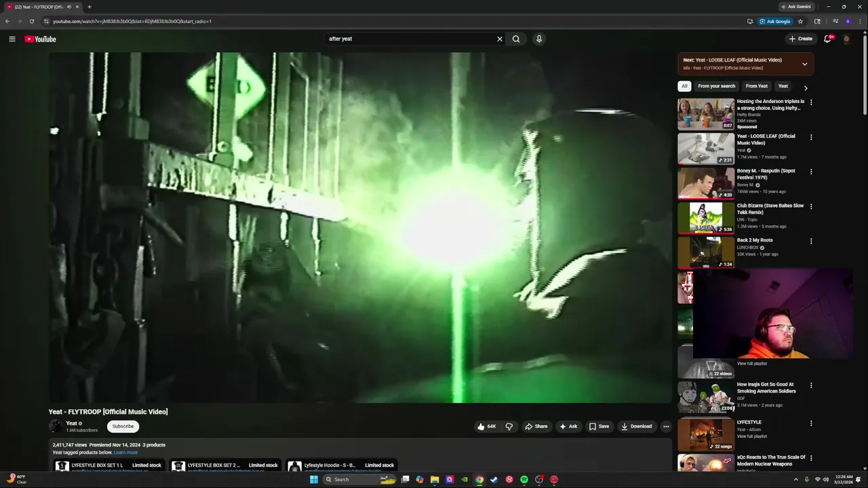The height and width of the screenshot is (488, 868).
Task: Click the Share button
Action: point(536,426)
